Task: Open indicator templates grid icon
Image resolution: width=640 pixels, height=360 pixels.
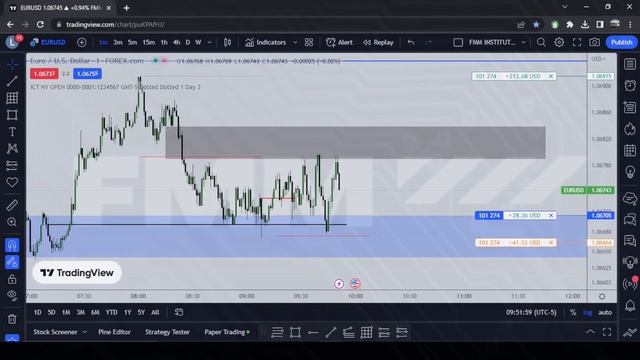Action: [x=309, y=42]
